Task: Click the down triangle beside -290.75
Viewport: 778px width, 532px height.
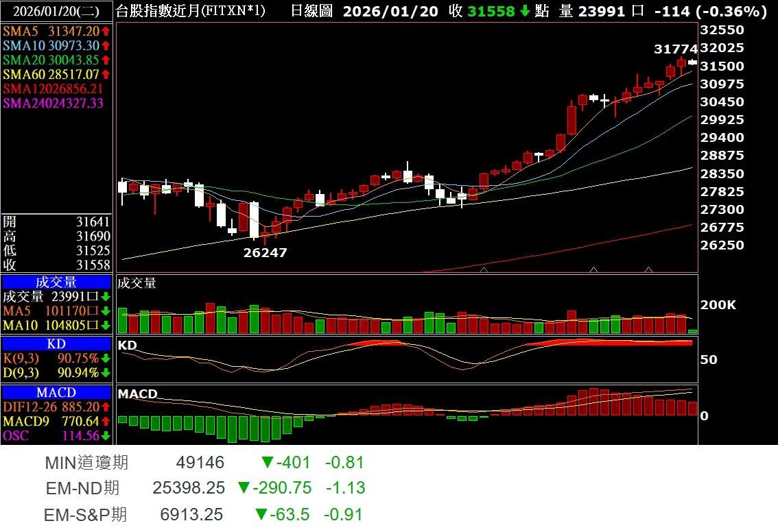Action: pyautogui.click(x=244, y=488)
